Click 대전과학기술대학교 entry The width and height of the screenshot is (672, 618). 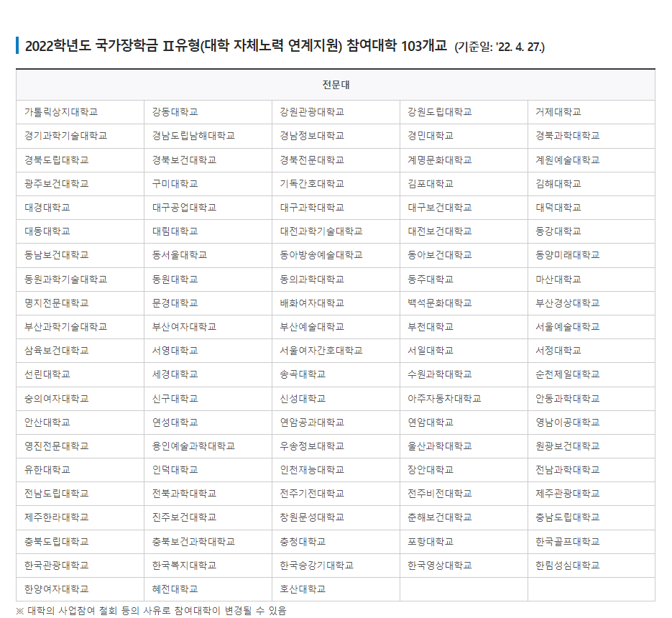tap(336, 232)
